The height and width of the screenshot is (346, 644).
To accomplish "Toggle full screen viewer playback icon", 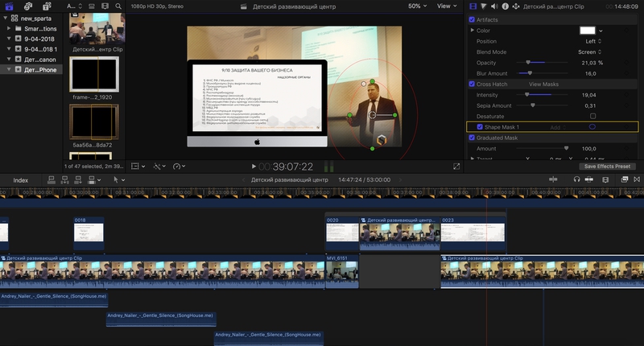I will [456, 167].
